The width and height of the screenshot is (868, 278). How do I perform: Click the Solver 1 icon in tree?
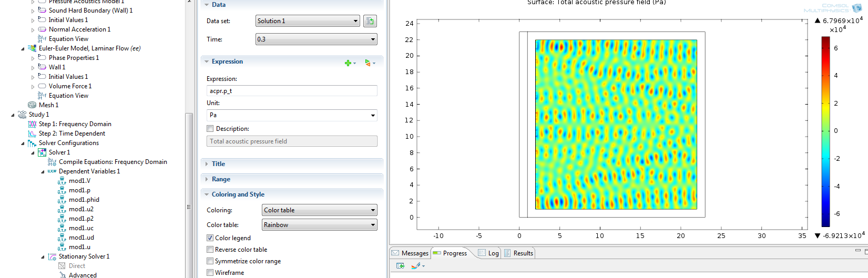click(42, 152)
